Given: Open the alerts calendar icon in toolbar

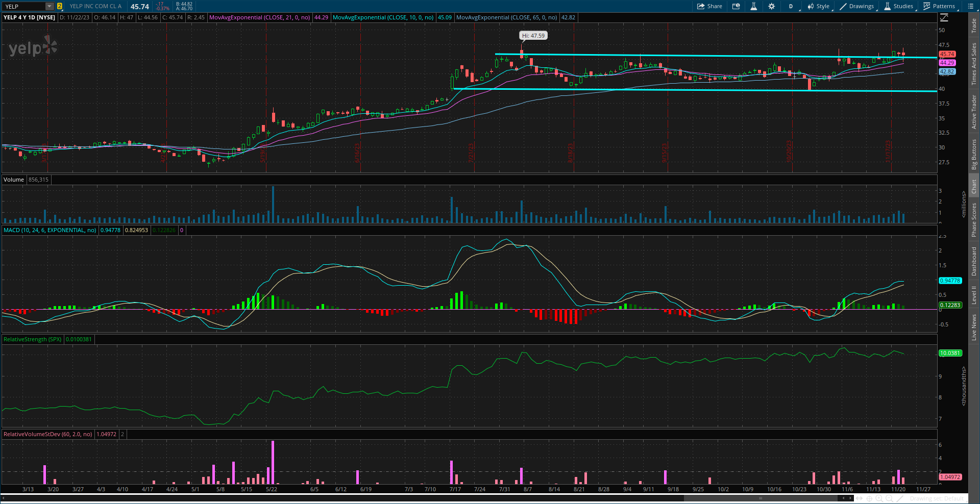Looking at the screenshot, I should click(x=736, y=6).
